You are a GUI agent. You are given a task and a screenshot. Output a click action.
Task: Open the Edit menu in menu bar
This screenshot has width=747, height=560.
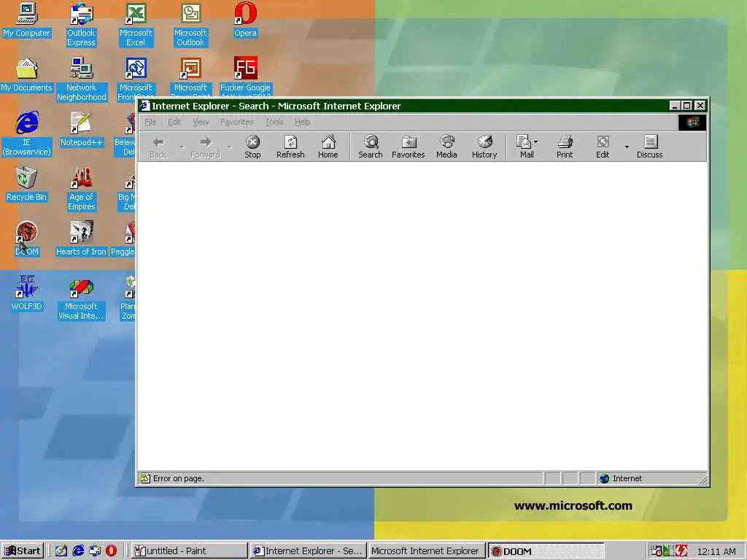click(x=174, y=122)
